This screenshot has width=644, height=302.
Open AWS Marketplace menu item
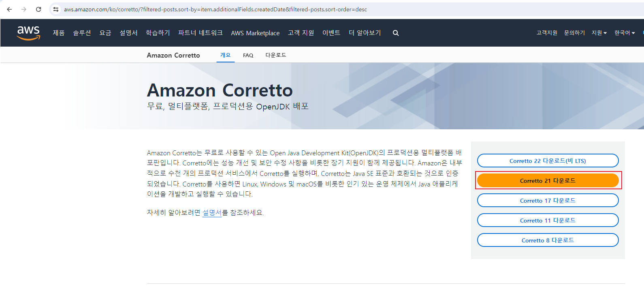255,33
